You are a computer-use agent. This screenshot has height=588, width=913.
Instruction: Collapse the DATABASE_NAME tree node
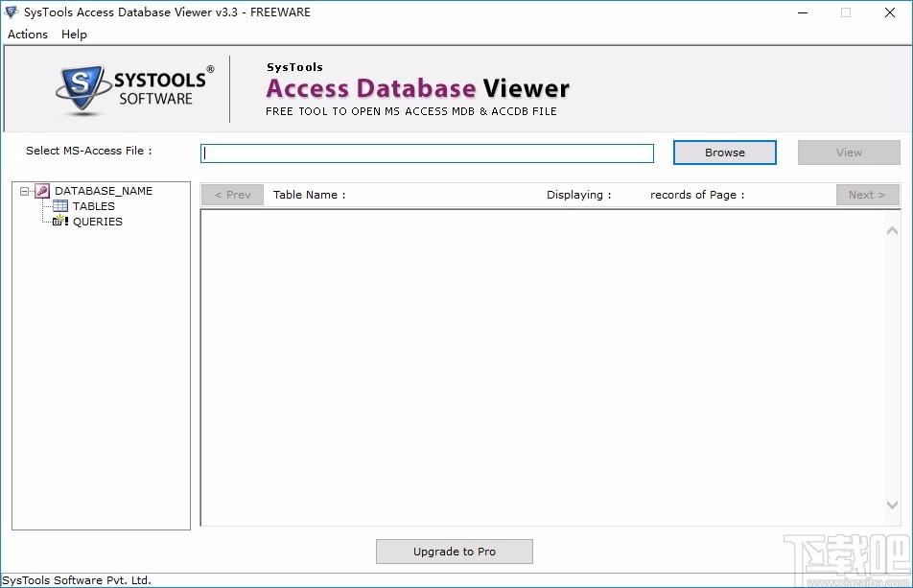pos(25,191)
